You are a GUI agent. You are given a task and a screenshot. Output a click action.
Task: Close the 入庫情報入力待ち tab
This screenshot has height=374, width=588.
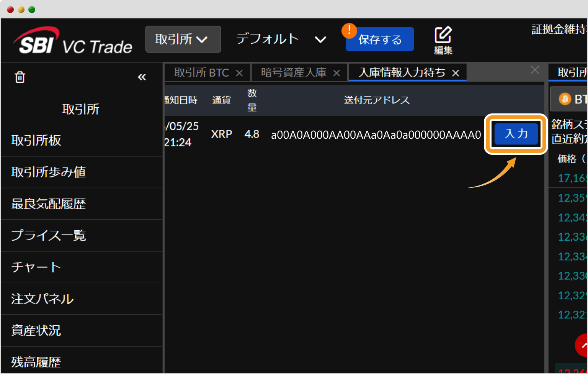(456, 73)
